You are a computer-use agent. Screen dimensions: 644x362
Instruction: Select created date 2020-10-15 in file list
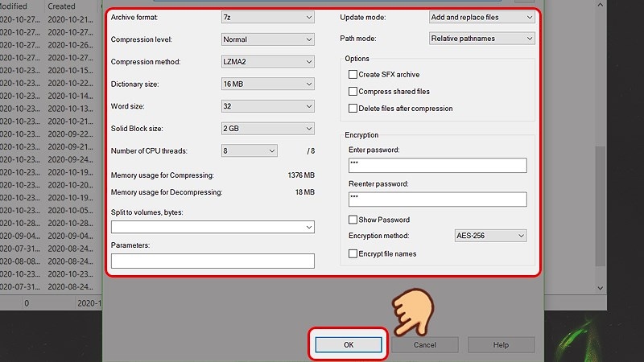tap(70, 70)
